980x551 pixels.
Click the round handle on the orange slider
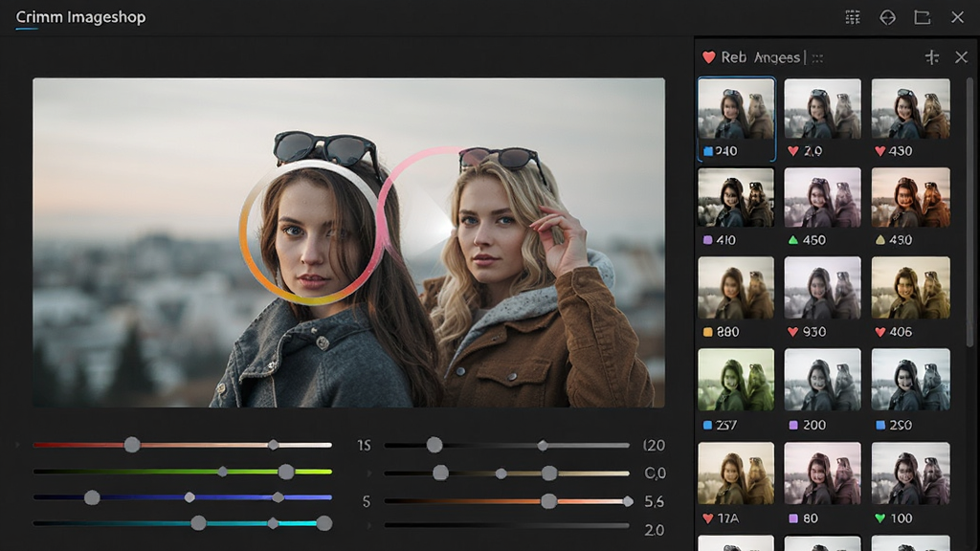548,501
